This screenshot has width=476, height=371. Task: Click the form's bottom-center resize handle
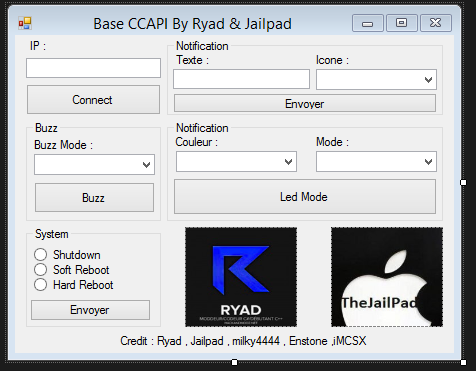(235, 362)
